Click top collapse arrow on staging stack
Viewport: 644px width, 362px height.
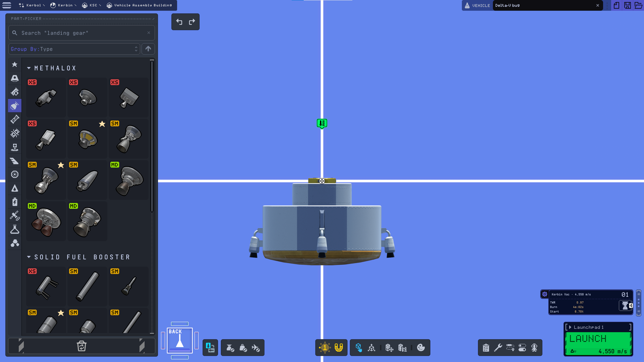(638, 294)
